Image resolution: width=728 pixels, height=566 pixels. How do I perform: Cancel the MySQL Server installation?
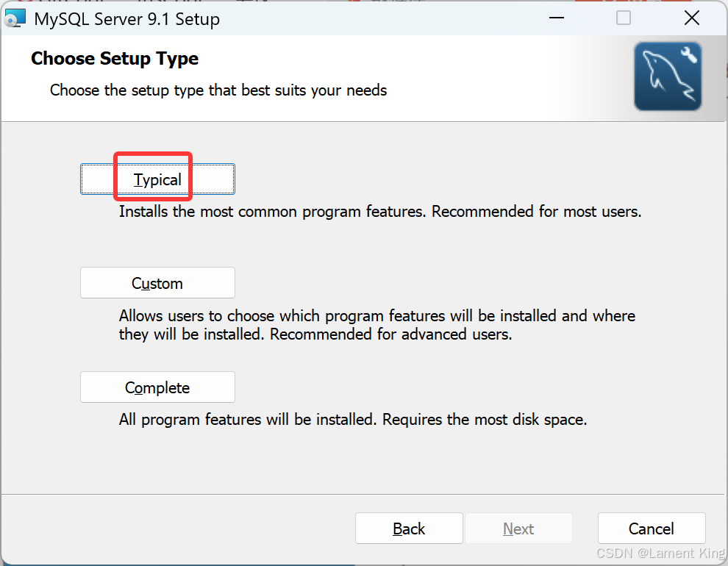(652, 528)
